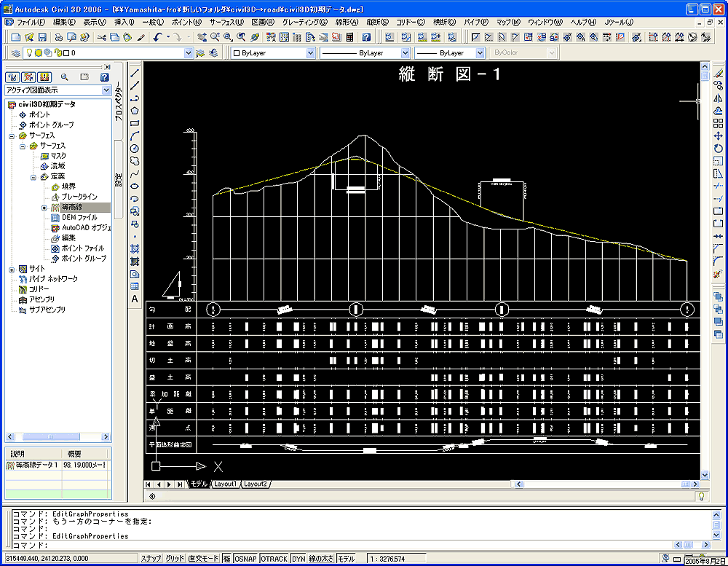The width and height of the screenshot is (728, 566).
Task: Toggle DYN dynamic input
Action: click(298, 559)
